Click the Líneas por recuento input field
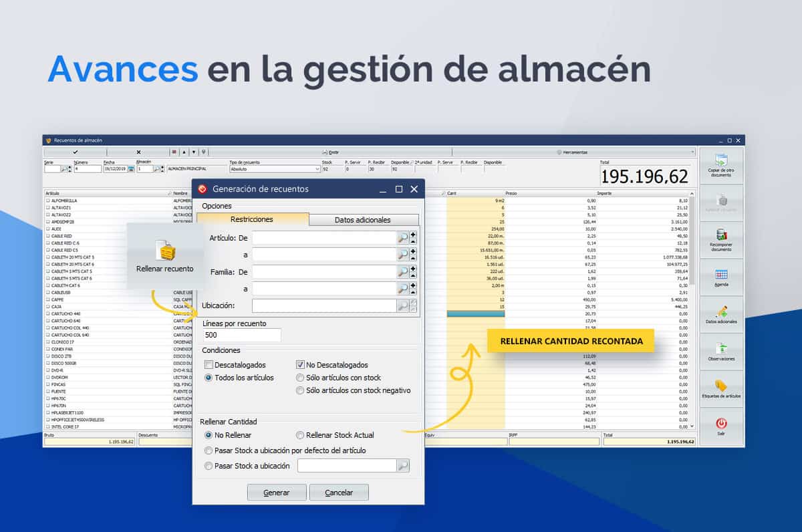 point(241,335)
